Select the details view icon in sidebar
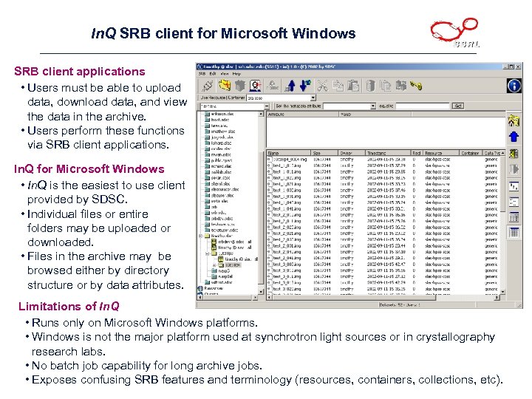Image resolution: width=532 pixels, height=399 pixels. click(x=514, y=233)
